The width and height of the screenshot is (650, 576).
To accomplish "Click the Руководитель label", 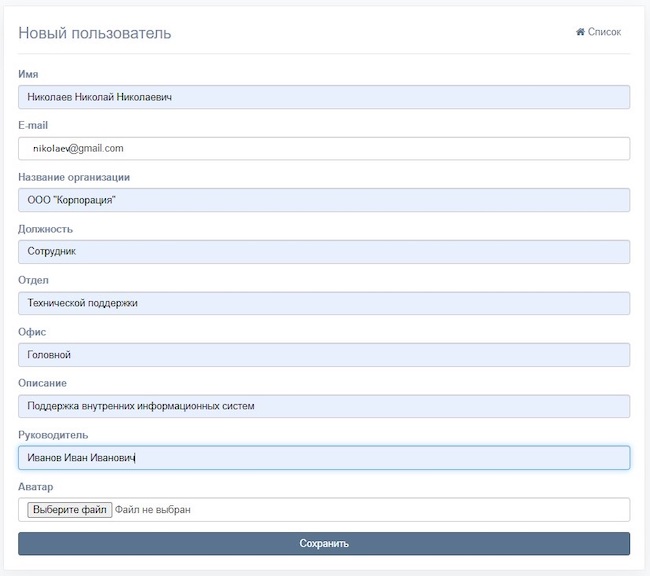I will click(53, 435).
